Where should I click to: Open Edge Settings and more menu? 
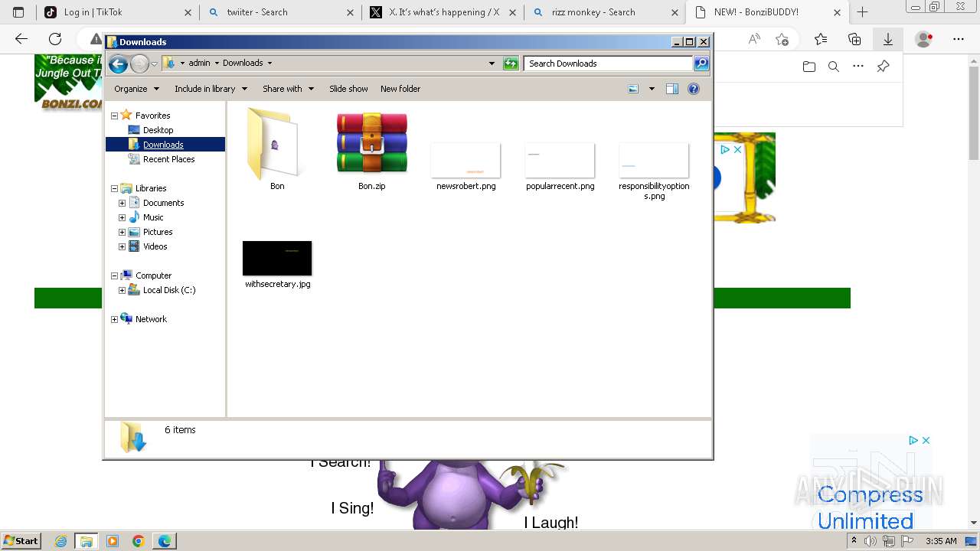point(959,39)
